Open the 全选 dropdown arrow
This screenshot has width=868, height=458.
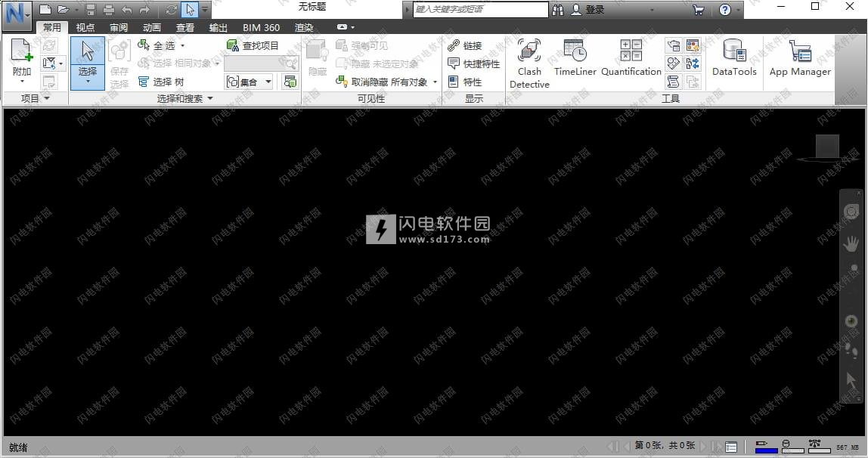pyautogui.click(x=183, y=46)
